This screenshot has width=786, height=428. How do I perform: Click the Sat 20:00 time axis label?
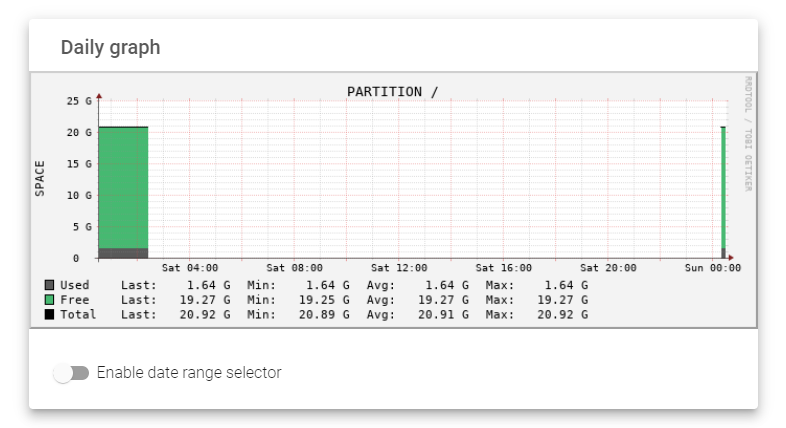pos(609,268)
